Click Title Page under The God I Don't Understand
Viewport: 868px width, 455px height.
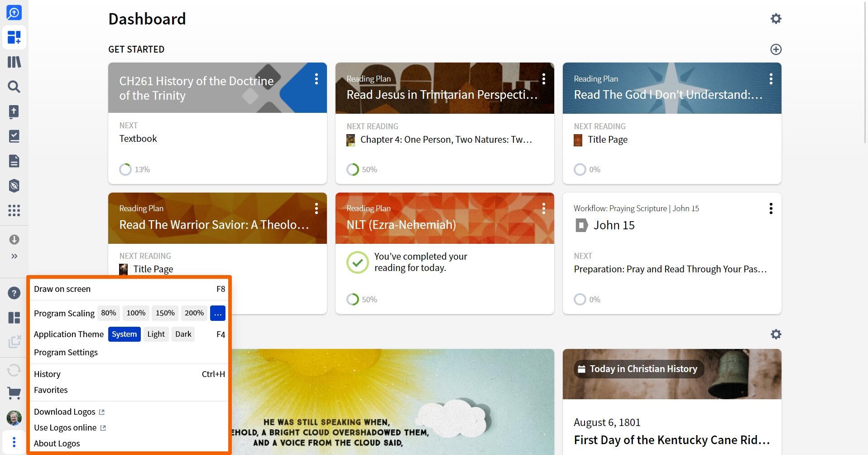coord(608,140)
